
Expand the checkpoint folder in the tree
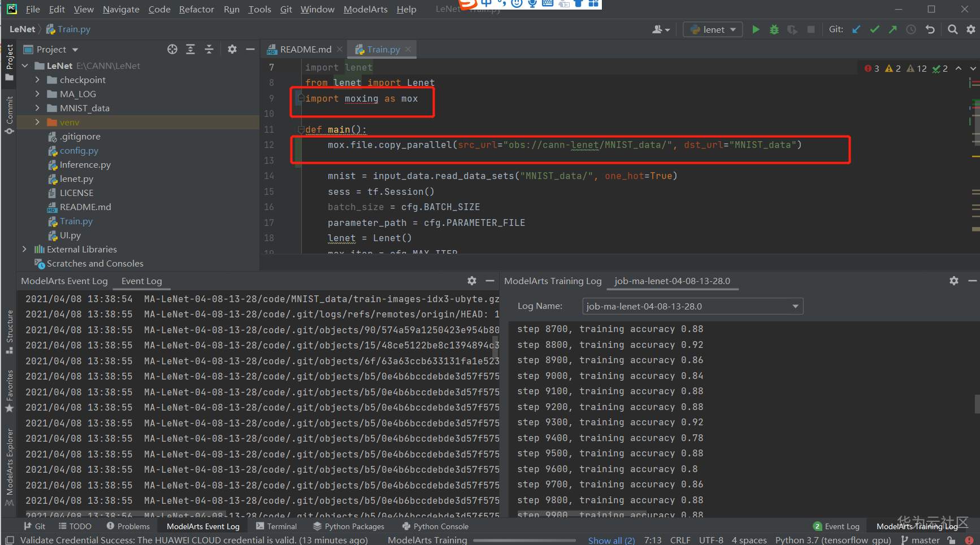[x=37, y=80]
